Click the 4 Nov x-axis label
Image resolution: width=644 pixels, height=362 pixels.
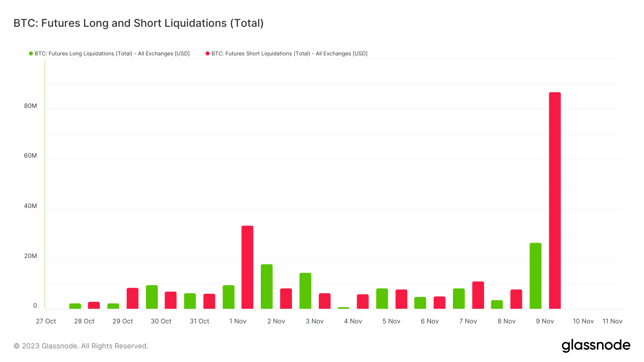click(353, 321)
